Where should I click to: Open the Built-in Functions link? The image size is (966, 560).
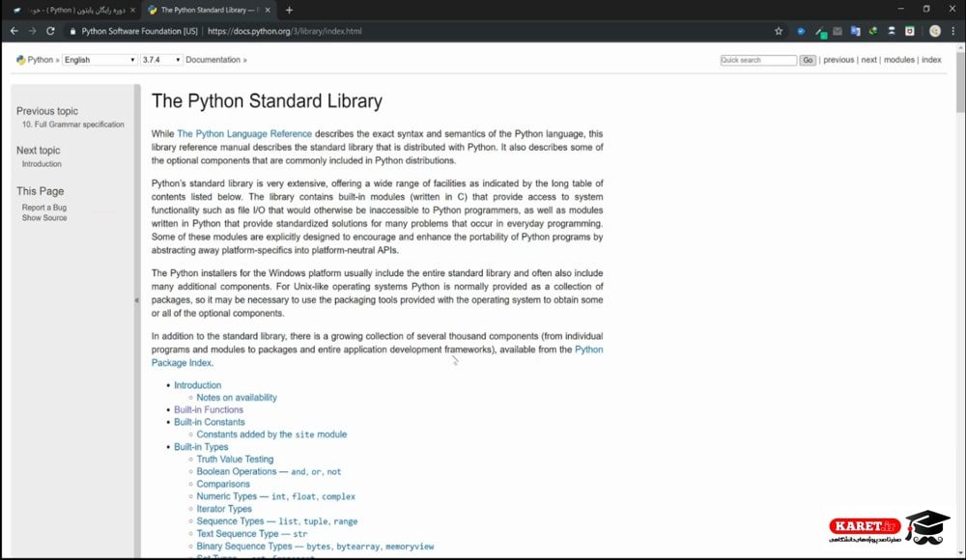point(209,409)
